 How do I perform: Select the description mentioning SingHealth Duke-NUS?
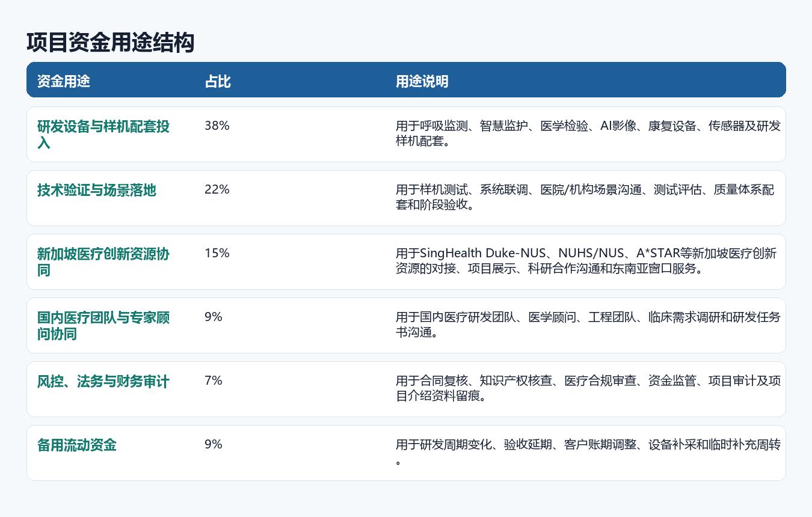[586, 261]
